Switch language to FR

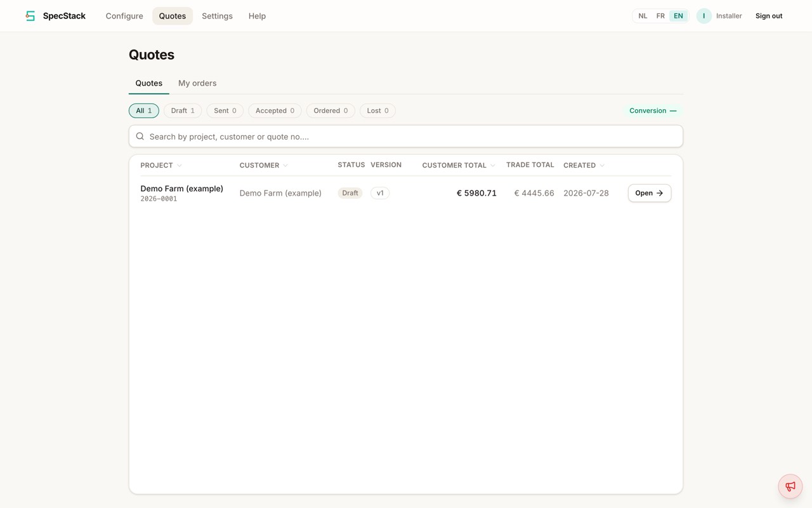[x=660, y=16]
